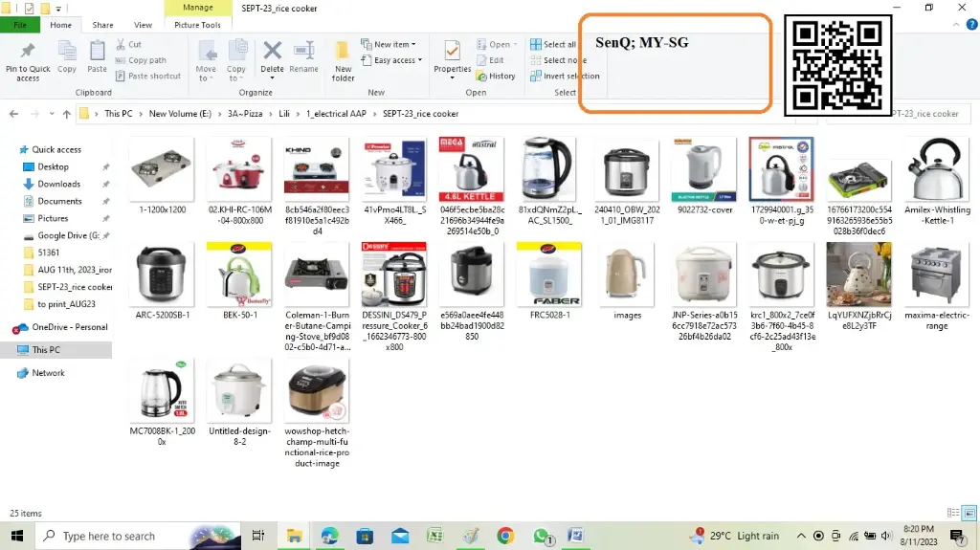Click the Copy ribbon icon
Viewport: 980px width, 550px height.
(67, 51)
